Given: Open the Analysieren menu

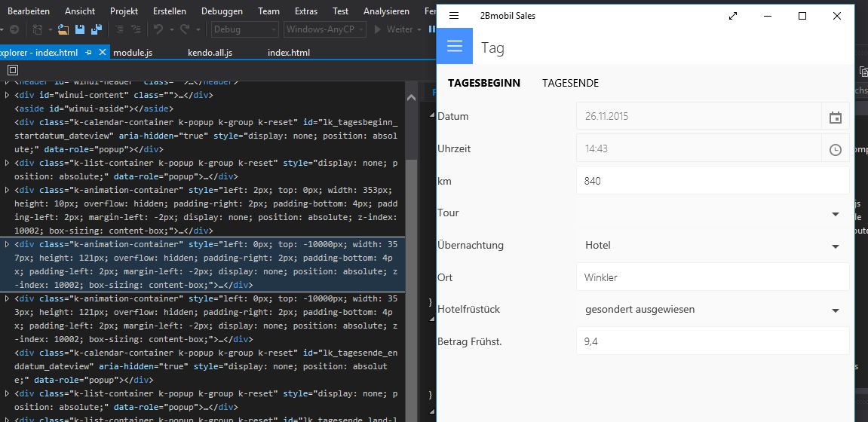Looking at the screenshot, I should click(386, 11).
